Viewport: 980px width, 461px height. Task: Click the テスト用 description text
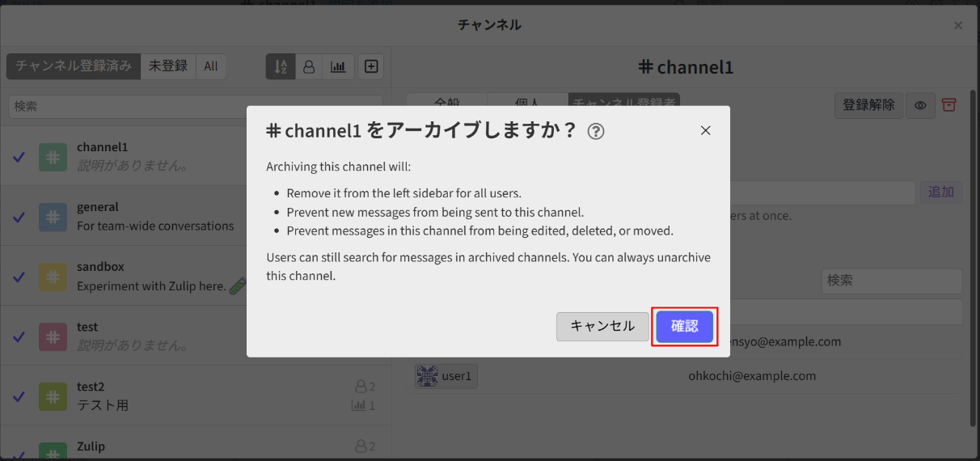(x=103, y=405)
